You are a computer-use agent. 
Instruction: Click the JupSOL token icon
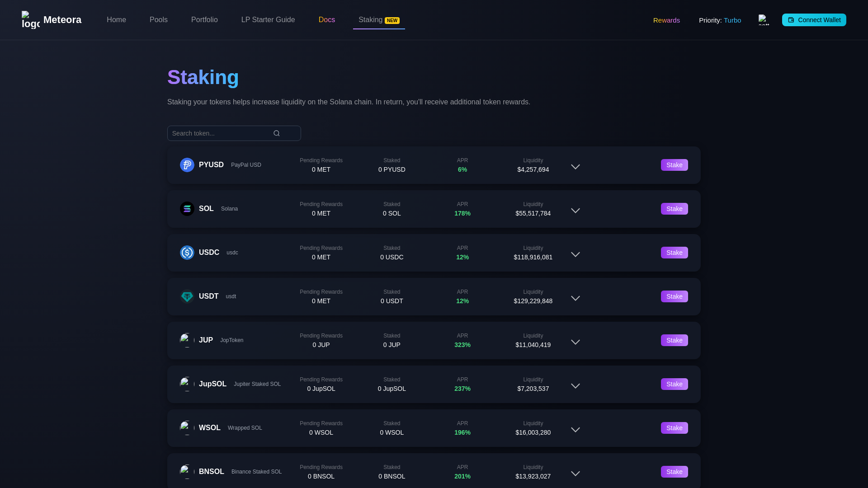click(x=187, y=384)
